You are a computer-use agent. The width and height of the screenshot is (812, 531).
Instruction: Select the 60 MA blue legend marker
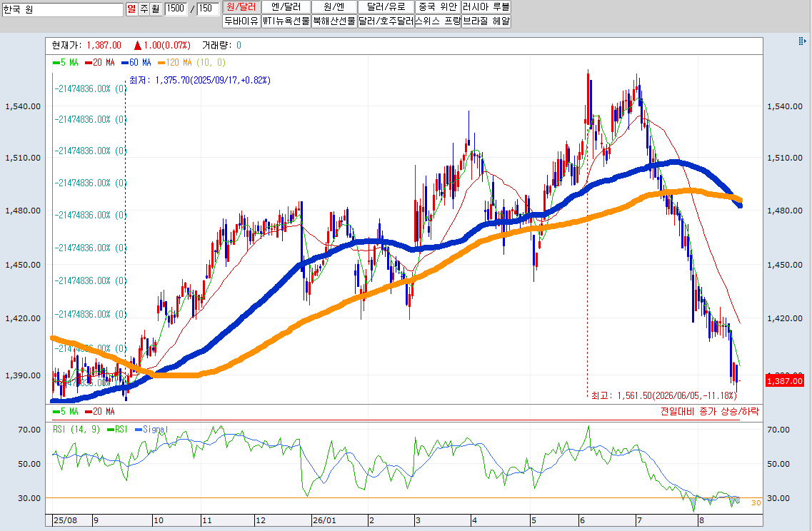coord(125,63)
